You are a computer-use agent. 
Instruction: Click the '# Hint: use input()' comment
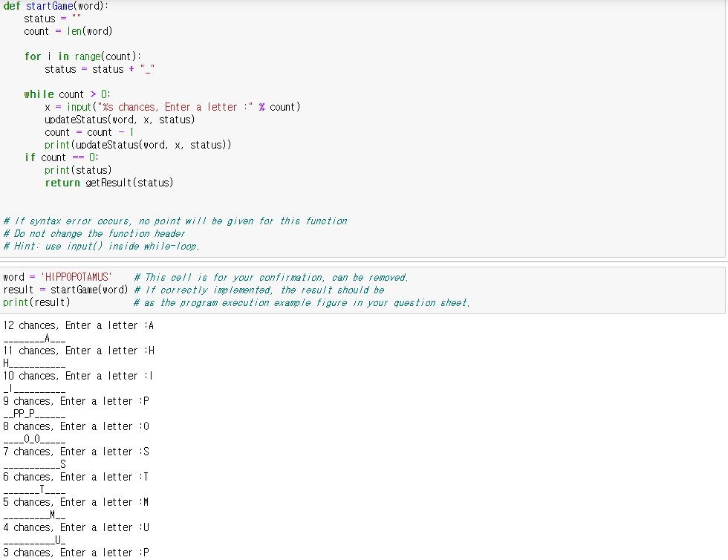click(x=101, y=246)
